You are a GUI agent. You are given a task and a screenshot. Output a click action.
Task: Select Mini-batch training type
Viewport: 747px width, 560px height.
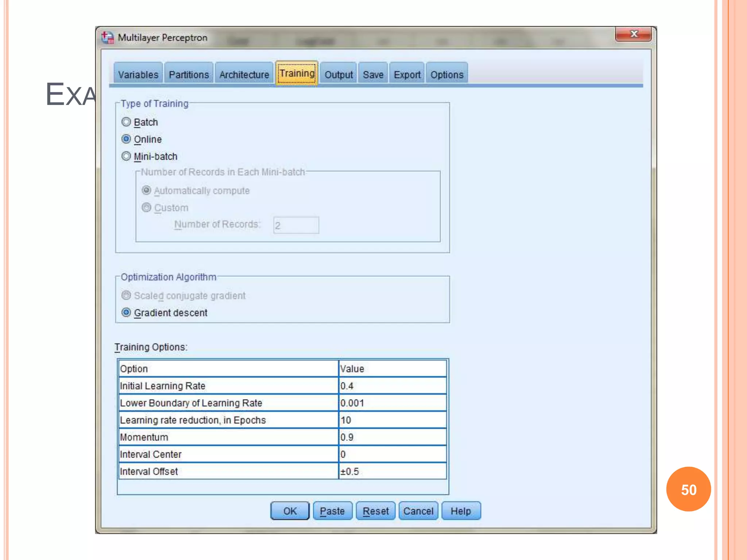coord(126,156)
